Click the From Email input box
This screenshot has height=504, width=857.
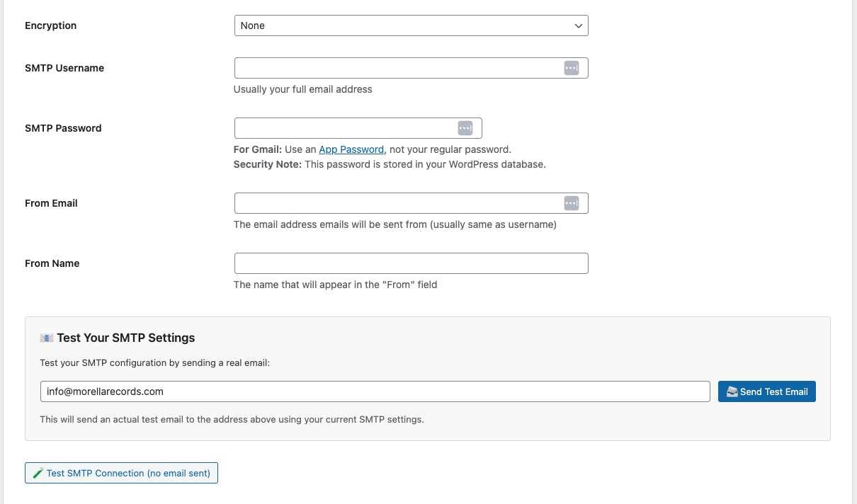point(397,202)
